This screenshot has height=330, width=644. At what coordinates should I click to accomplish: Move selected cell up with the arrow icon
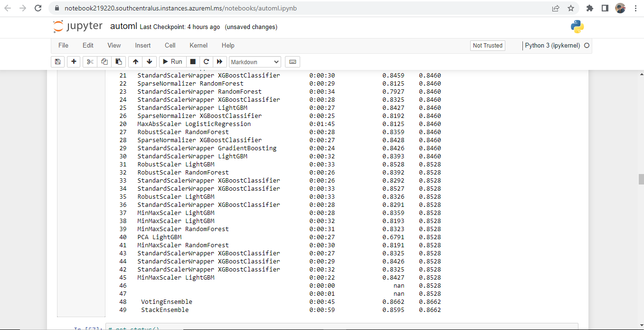(135, 62)
